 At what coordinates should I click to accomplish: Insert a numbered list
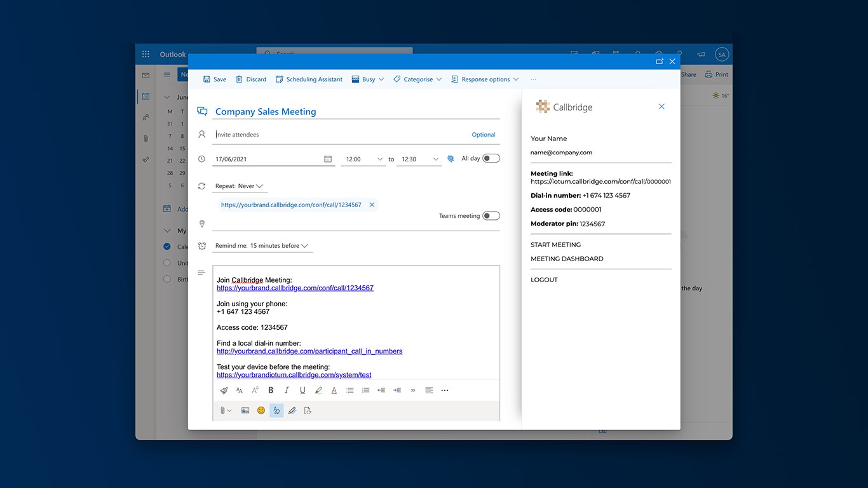(x=365, y=390)
